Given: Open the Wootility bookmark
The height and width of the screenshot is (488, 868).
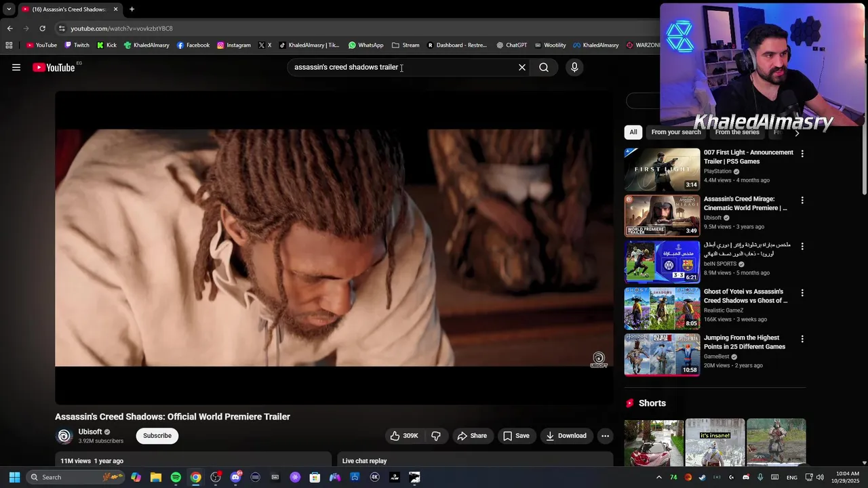Looking at the screenshot, I should point(550,45).
